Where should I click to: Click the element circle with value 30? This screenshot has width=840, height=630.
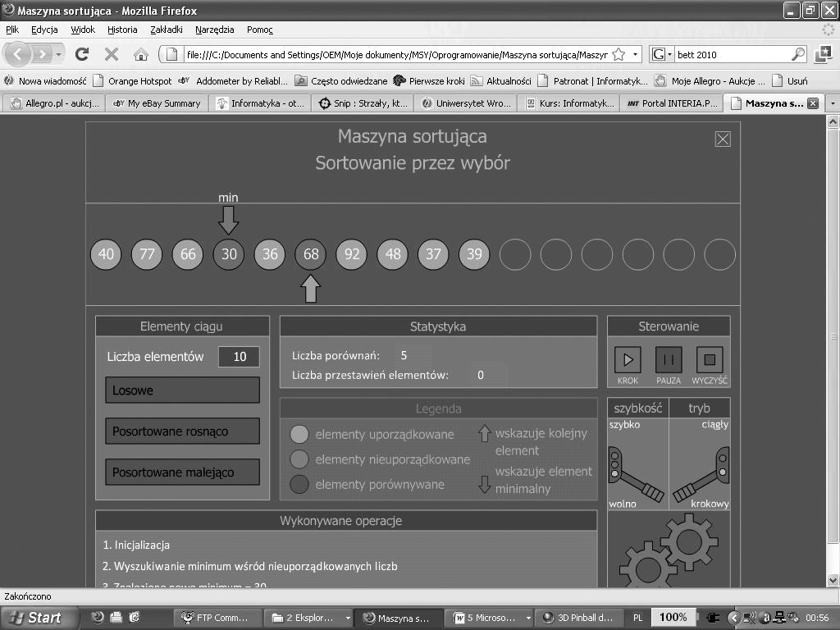pos(229,254)
